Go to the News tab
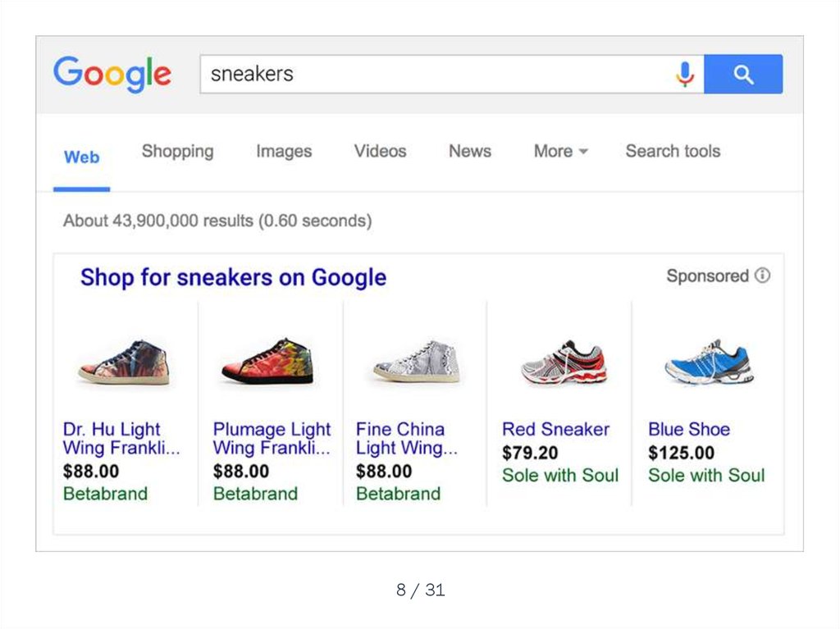The height and width of the screenshot is (629, 840). coord(470,151)
